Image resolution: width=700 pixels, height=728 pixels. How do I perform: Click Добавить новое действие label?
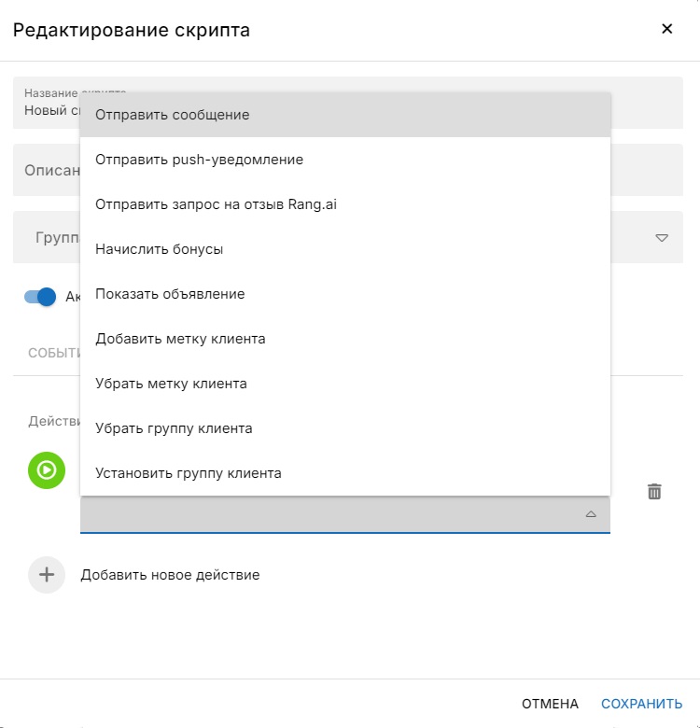coord(170,575)
